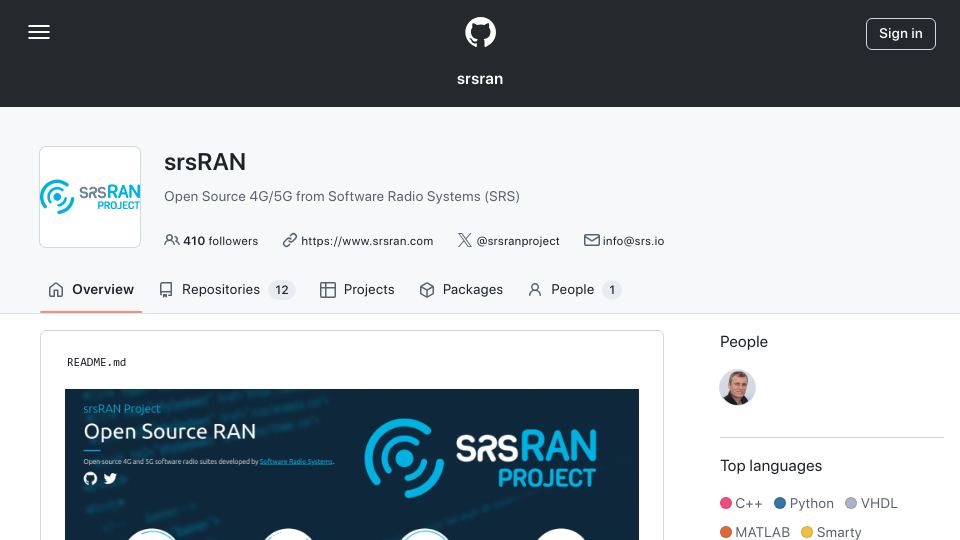Screen dimensions: 960x540
Task: Click the repositories count badge 12
Action: tap(282, 290)
